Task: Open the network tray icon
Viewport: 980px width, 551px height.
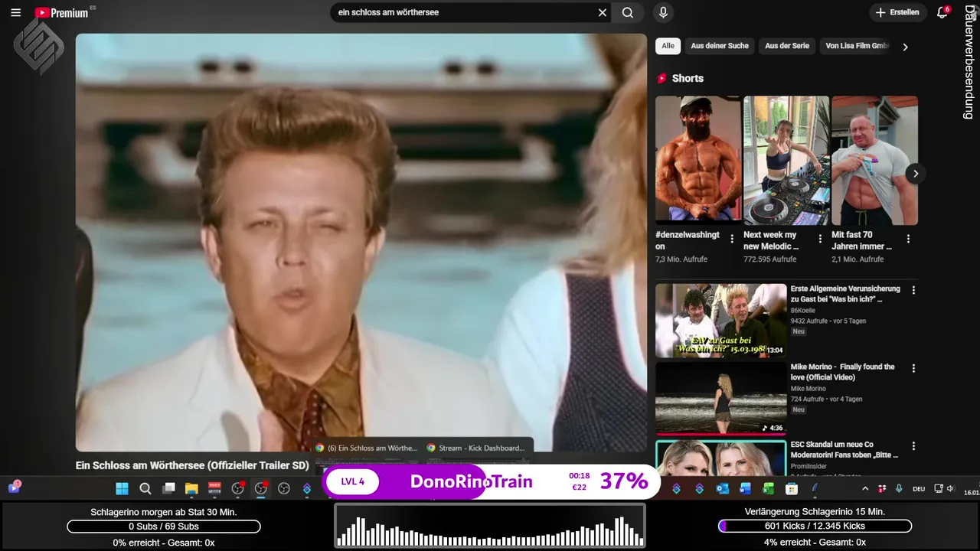Action: pyautogui.click(x=939, y=488)
